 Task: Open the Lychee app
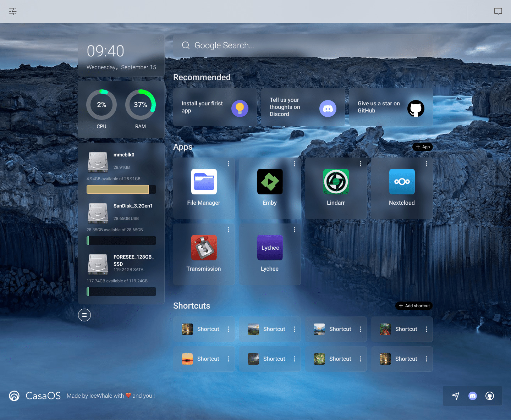coord(270,248)
